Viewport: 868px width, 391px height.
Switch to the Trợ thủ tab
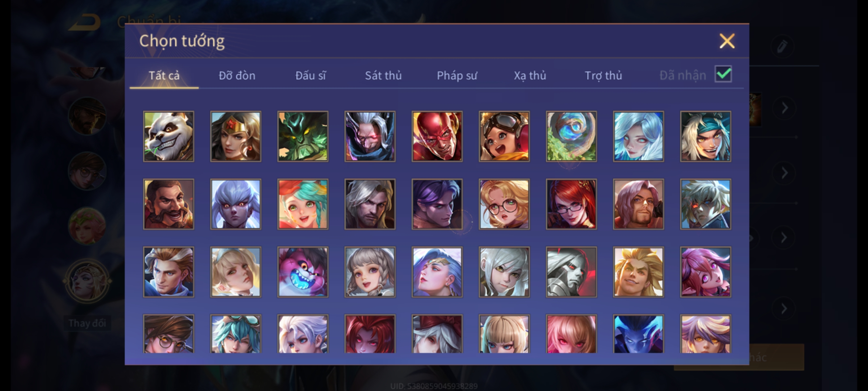pyautogui.click(x=603, y=75)
